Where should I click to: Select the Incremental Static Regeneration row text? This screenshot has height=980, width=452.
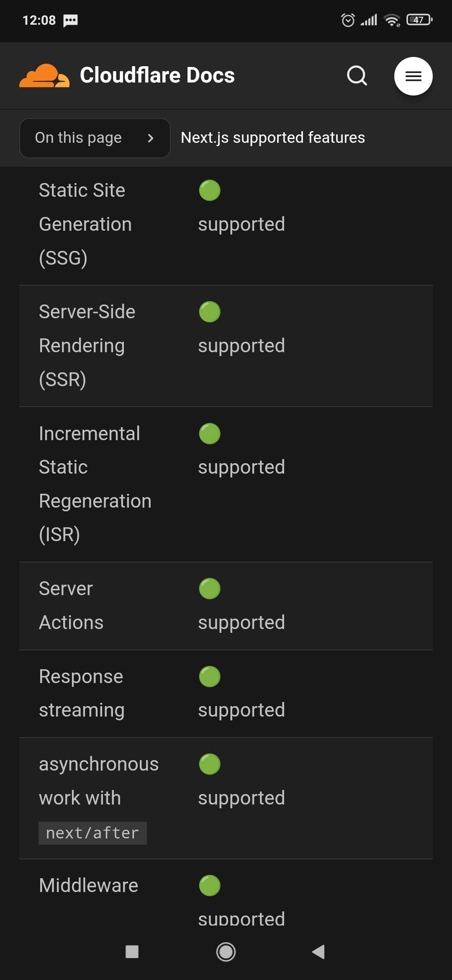click(x=95, y=484)
